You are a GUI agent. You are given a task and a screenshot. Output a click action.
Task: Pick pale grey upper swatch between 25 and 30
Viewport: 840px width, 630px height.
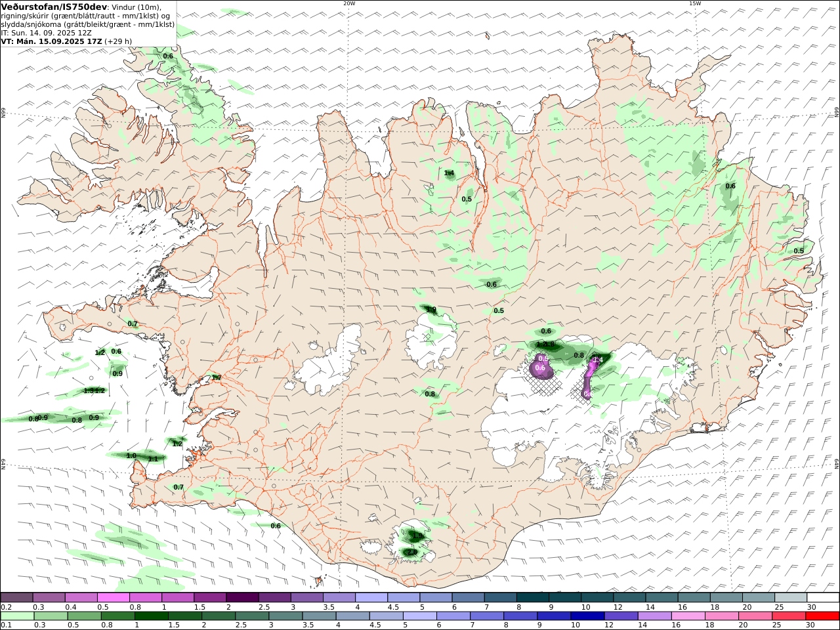(790, 598)
